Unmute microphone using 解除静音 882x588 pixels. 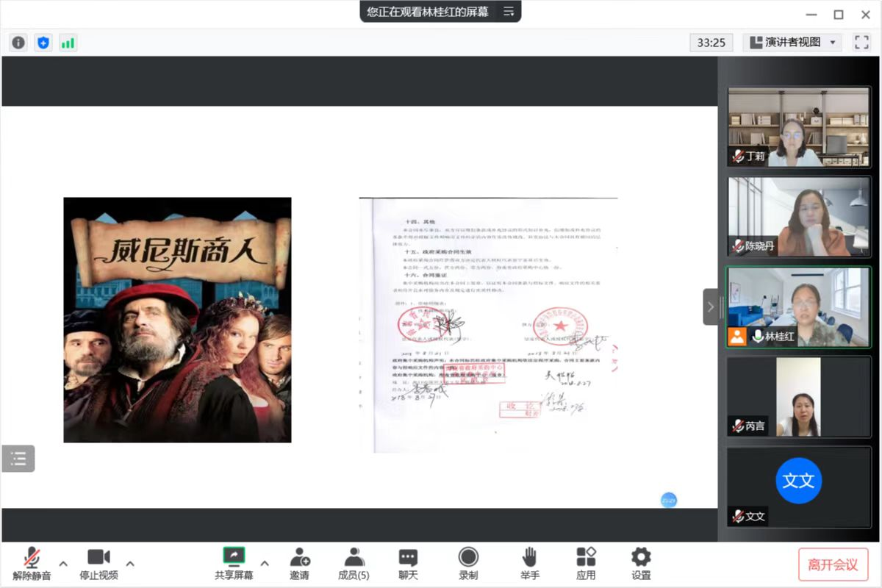click(x=32, y=564)
